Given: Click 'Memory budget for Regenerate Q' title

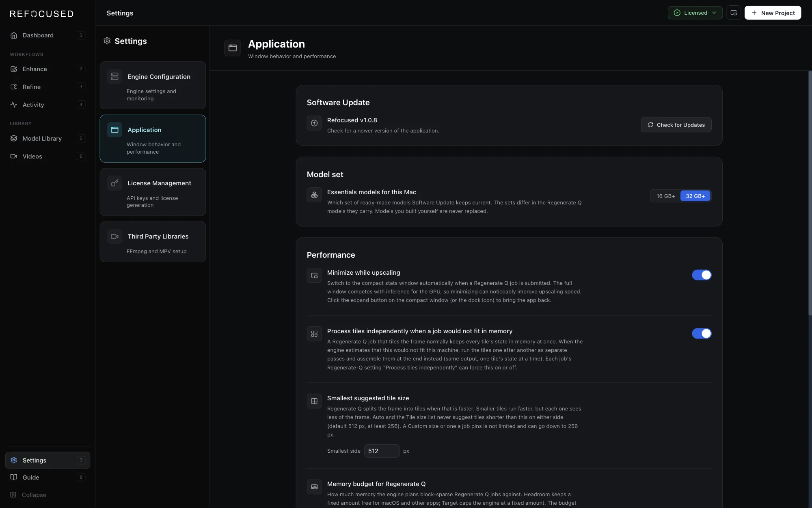Looking at the screenshot, I should (x=376, y=484).
